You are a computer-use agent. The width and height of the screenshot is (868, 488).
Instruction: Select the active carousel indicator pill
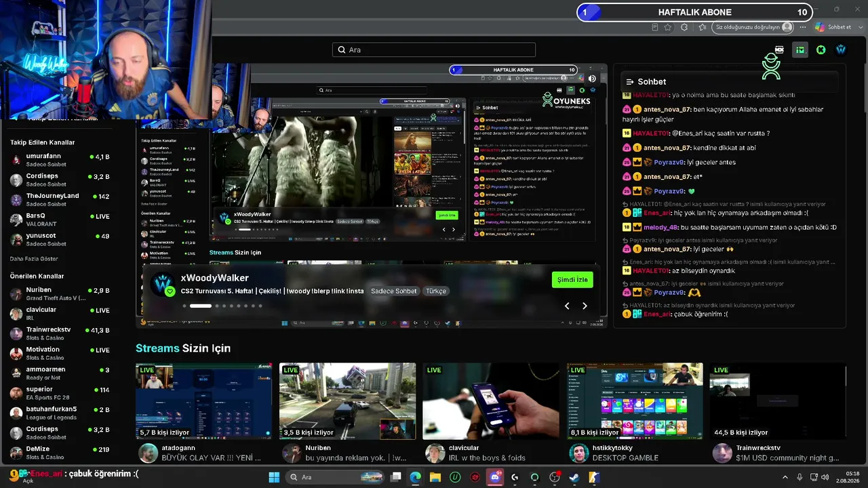click(200, 306)
